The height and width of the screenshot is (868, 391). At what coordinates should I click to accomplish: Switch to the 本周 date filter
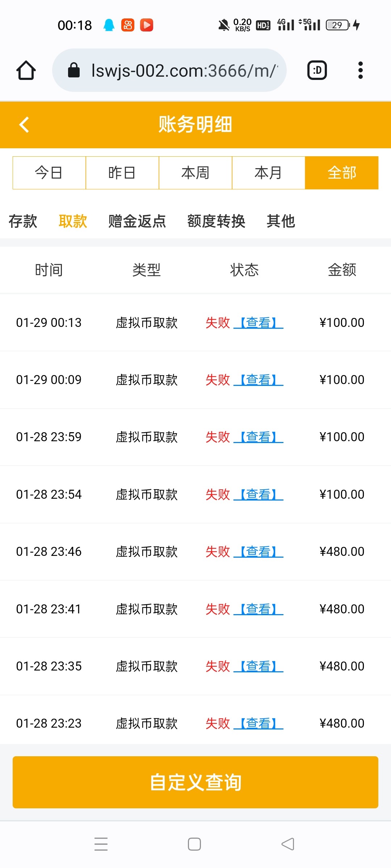tap(195, 173)
